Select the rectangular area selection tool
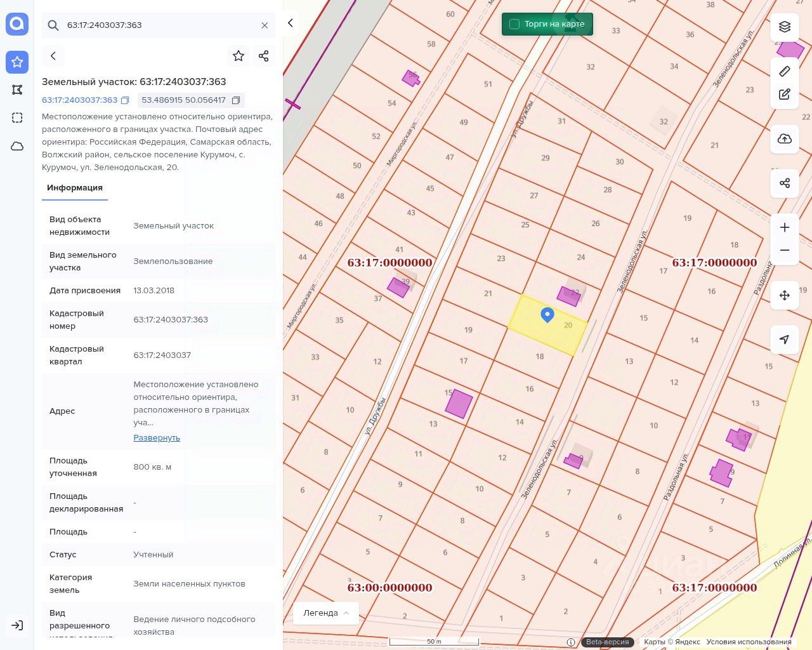Image resolution: width=812 pixels, height=650 pixels. point(17,117)
